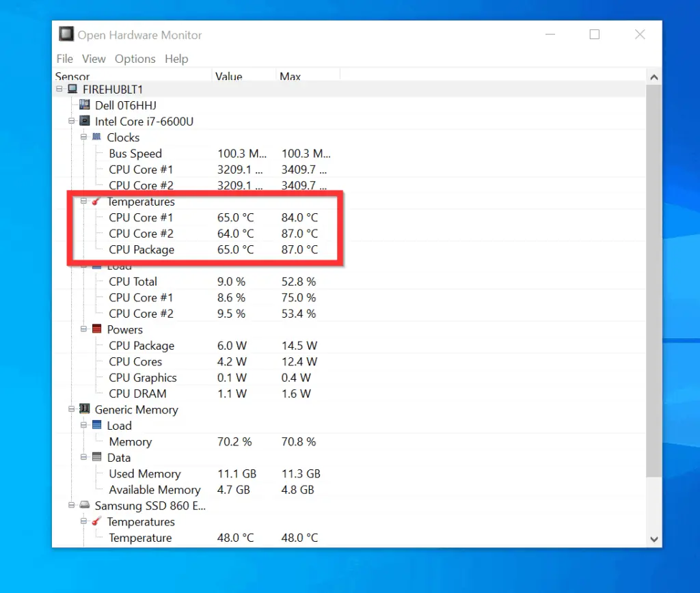Open the View menu
Image resolution: width=700 pixels, height=593 pixels.
(94, 59)
